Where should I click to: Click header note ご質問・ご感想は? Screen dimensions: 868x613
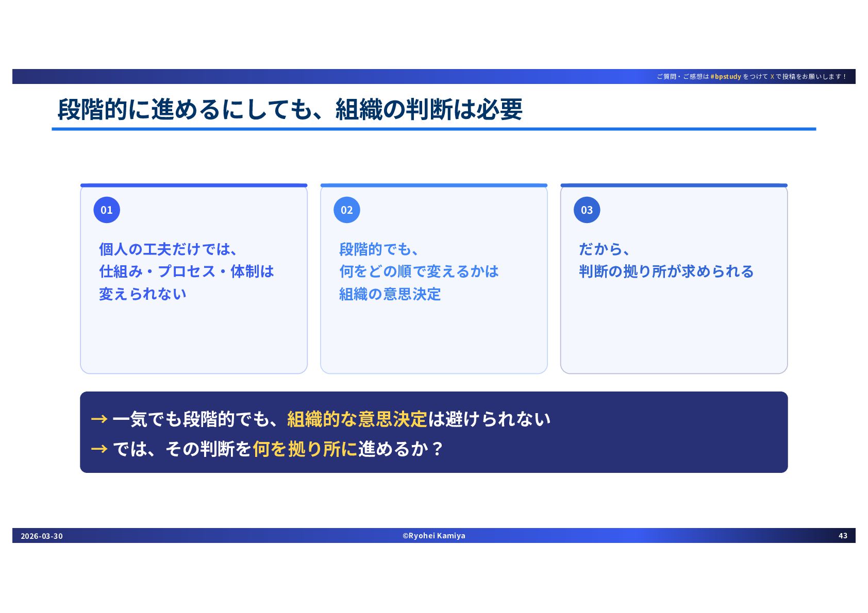pos(683,76)
